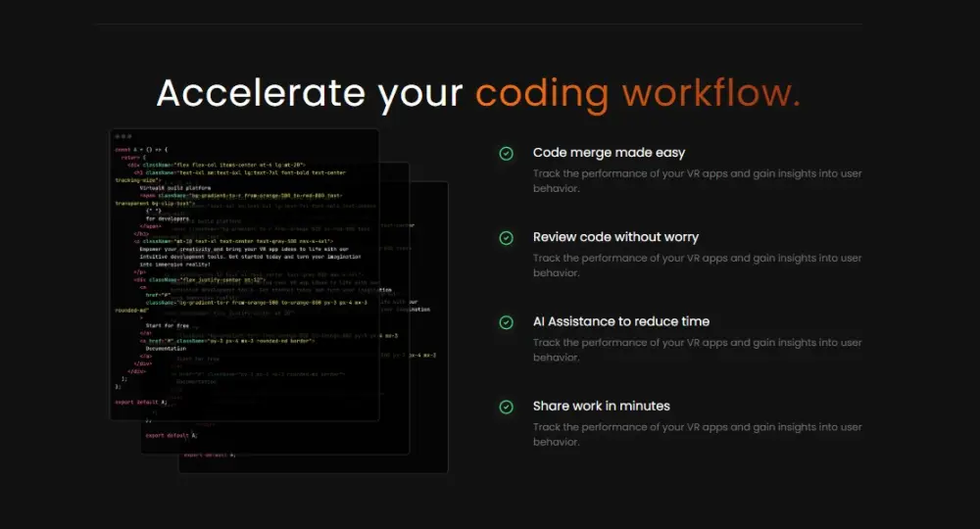Click the description under AI Assistance to reduce time

(x=698, y=350)
